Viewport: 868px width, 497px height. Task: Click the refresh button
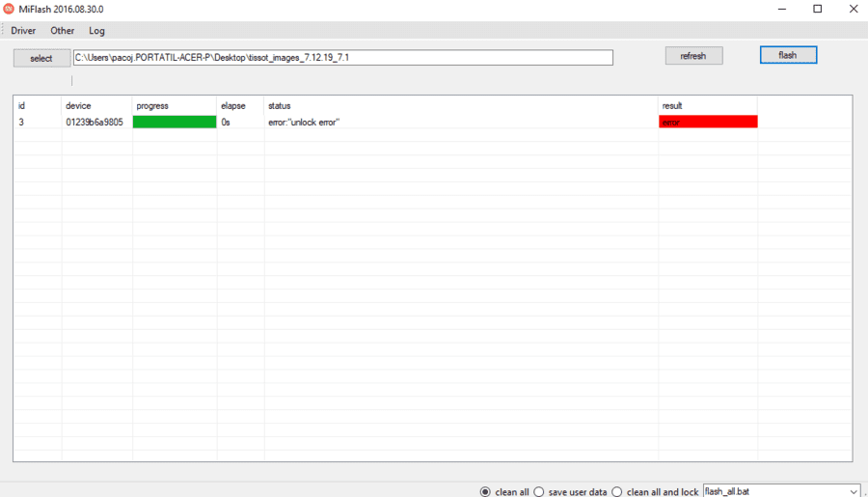[x=693, y=56]
